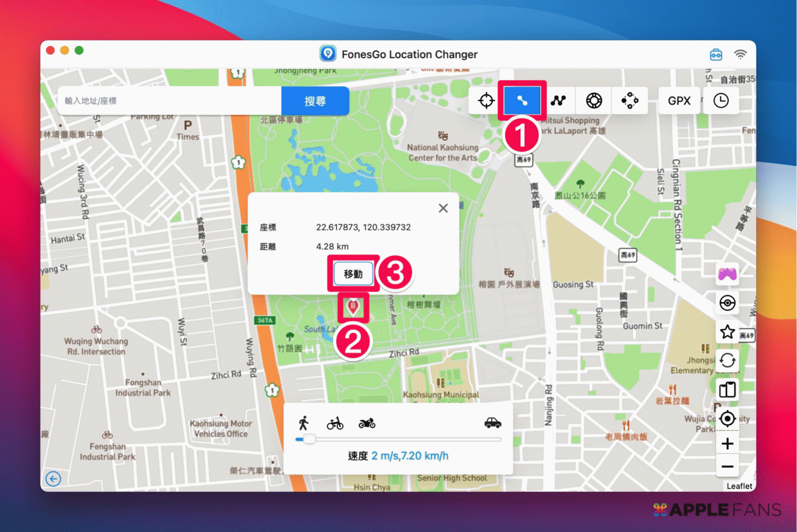
Task: Switch to multi-spot route mode
Action: 558,101
